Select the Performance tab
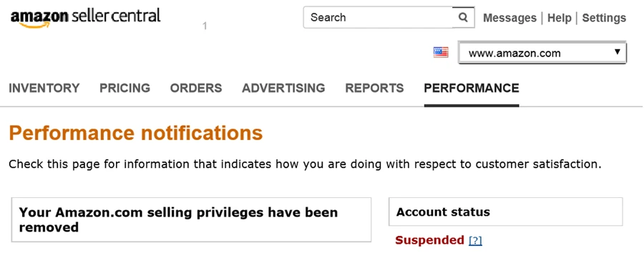 click(x=472, y=88)
